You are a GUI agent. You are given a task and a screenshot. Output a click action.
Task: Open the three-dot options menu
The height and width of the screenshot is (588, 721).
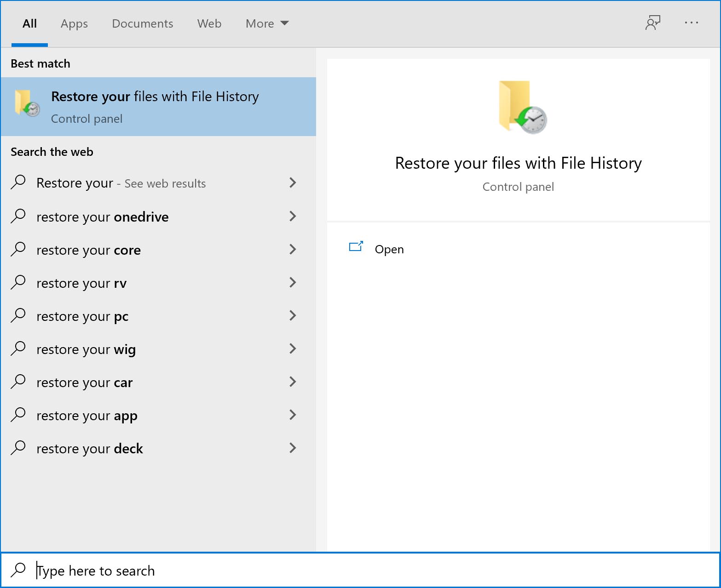(x=691, y=23)
